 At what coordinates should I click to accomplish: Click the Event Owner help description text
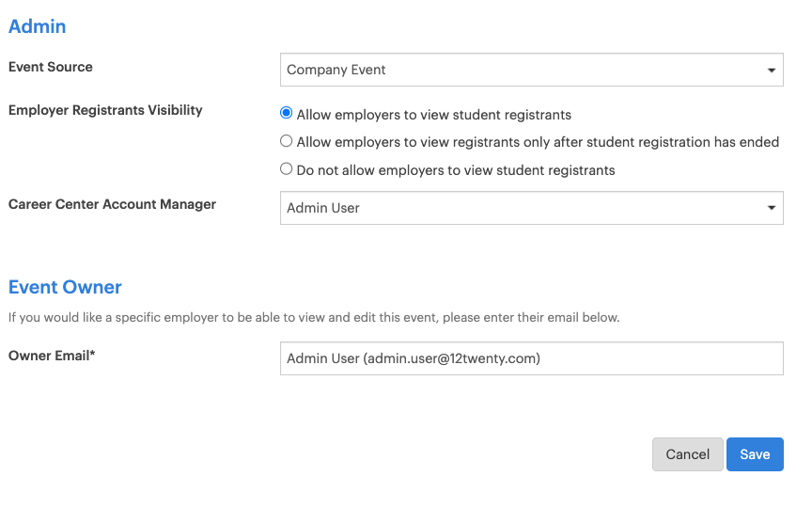[314, 317]
